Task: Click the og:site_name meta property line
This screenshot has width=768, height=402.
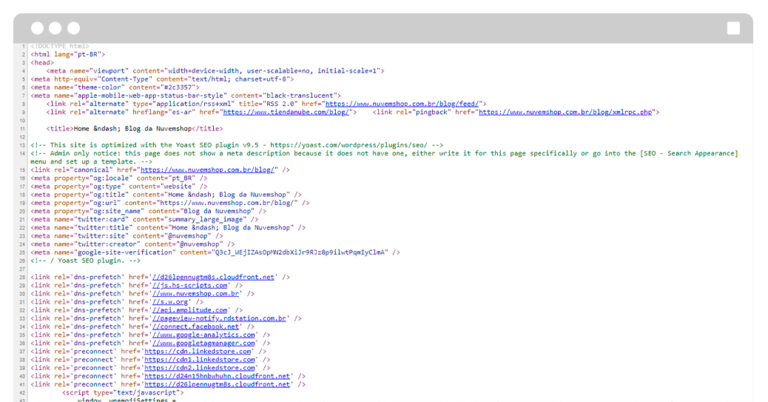Action: coord(148,212)
